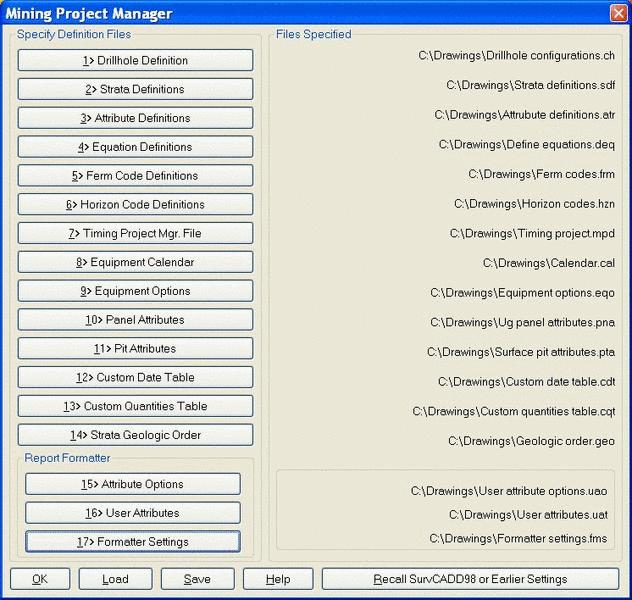Open Timing Project Mgr. File button

pyautogui.click(x=135, y=233)
